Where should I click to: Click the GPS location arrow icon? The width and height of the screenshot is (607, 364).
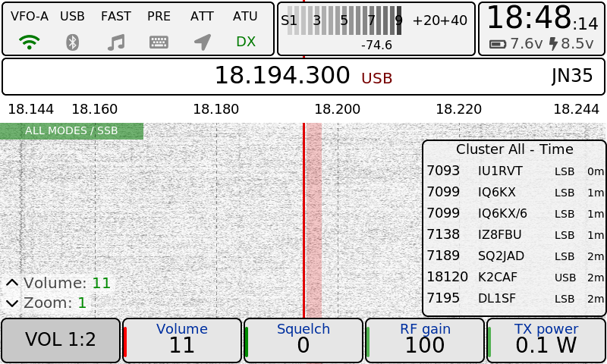[x=203, y=42]
